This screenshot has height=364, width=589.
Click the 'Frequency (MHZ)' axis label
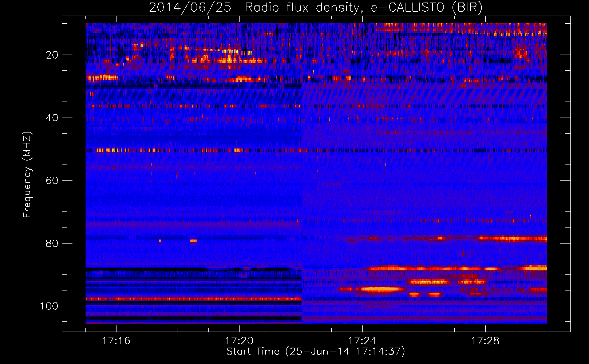[x=27, y=174]
